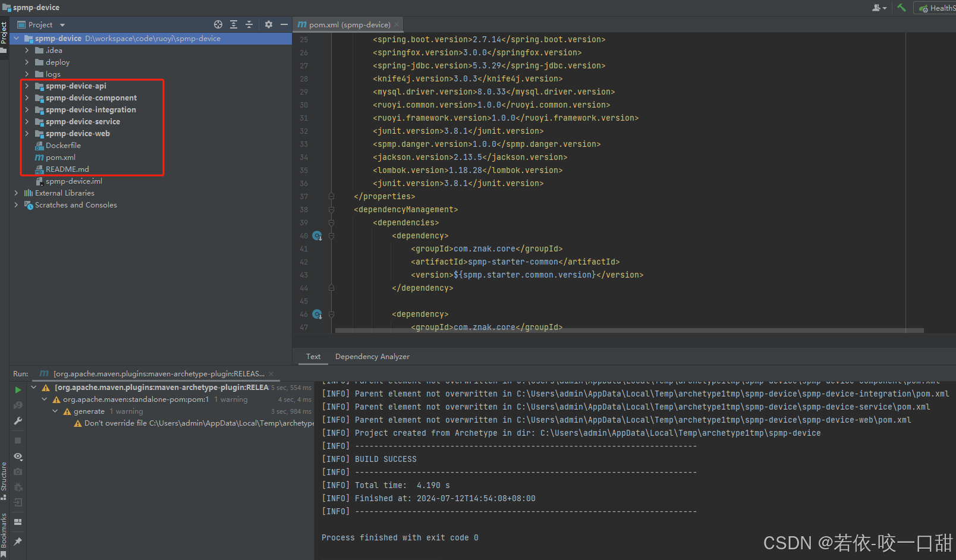
Task: Select the pom.xml (spmp-device) editor tab
Action: pyautogui.click(x=349, y=25)
